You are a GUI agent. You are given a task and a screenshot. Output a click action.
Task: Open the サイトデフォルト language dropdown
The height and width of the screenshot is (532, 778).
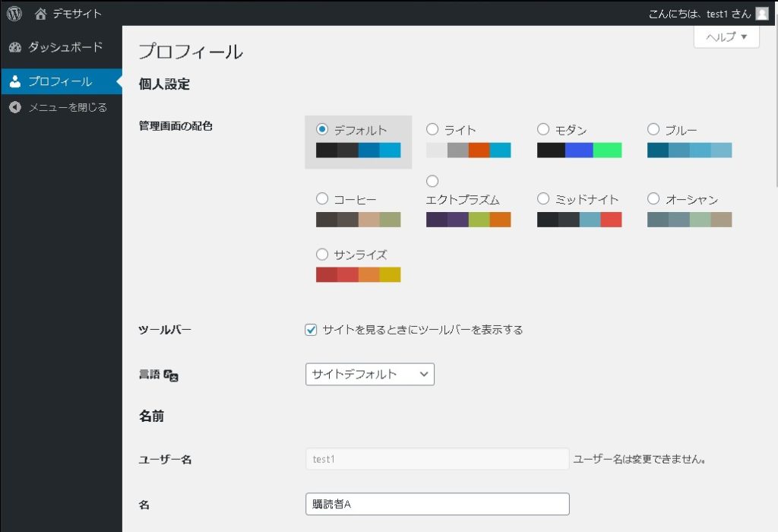click(370, 374)
